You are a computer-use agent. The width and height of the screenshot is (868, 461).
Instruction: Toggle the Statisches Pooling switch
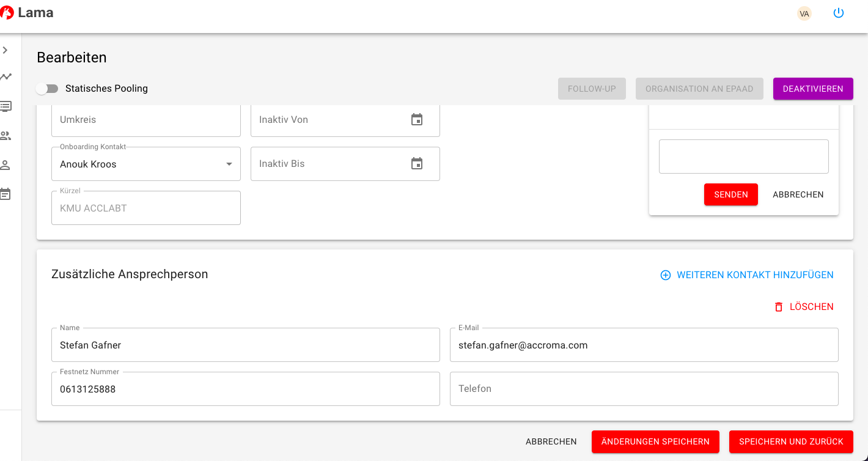[x=47, y=89]
